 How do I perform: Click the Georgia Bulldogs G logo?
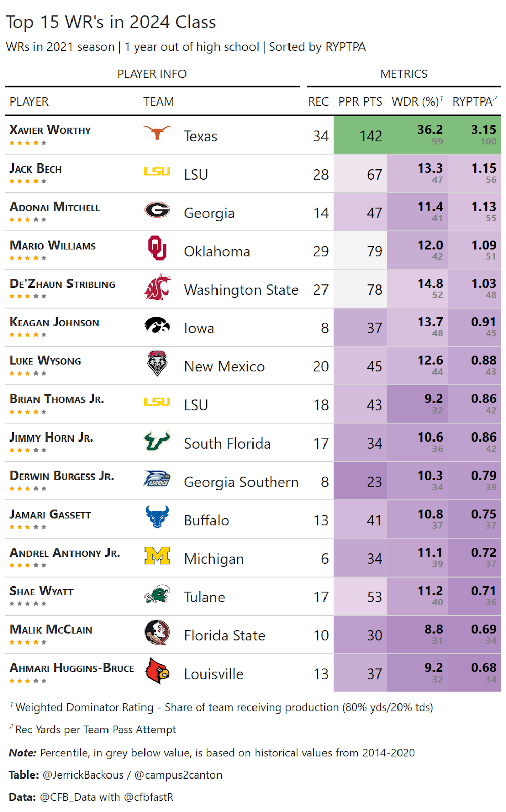point(157,210)
